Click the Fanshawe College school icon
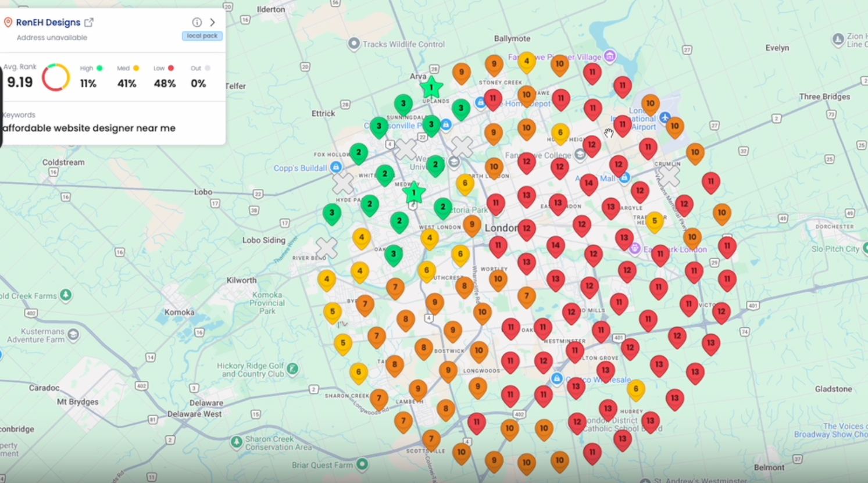868x483 pixels. [x=580, y=155]
